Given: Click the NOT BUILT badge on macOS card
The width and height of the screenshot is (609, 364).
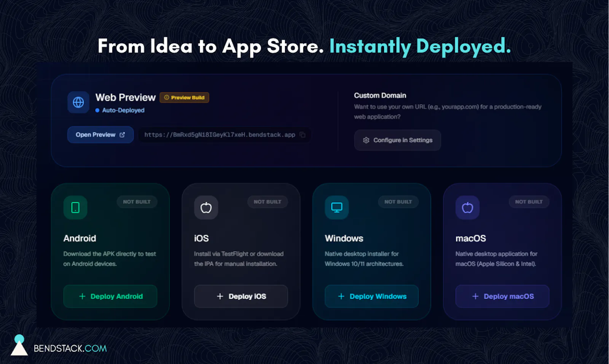Looking at the screenshot, I should (x=529, y=202).
